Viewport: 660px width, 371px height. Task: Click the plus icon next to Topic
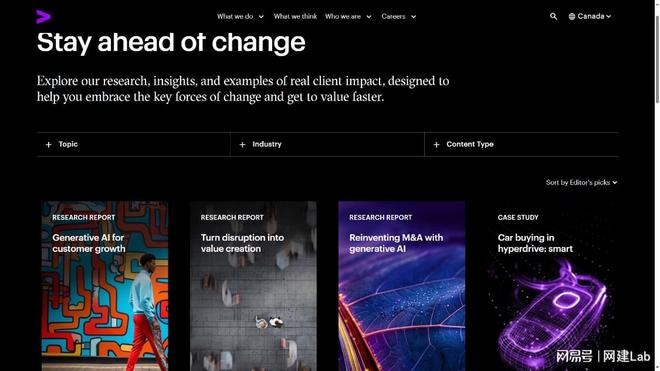click(48, 144)
